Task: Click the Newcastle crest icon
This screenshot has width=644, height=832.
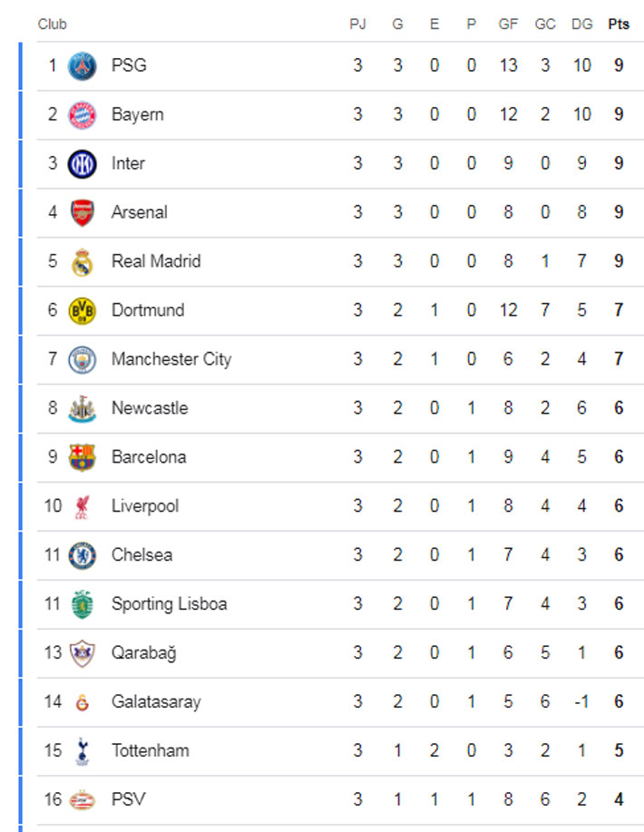Action: tap(83, 409)
